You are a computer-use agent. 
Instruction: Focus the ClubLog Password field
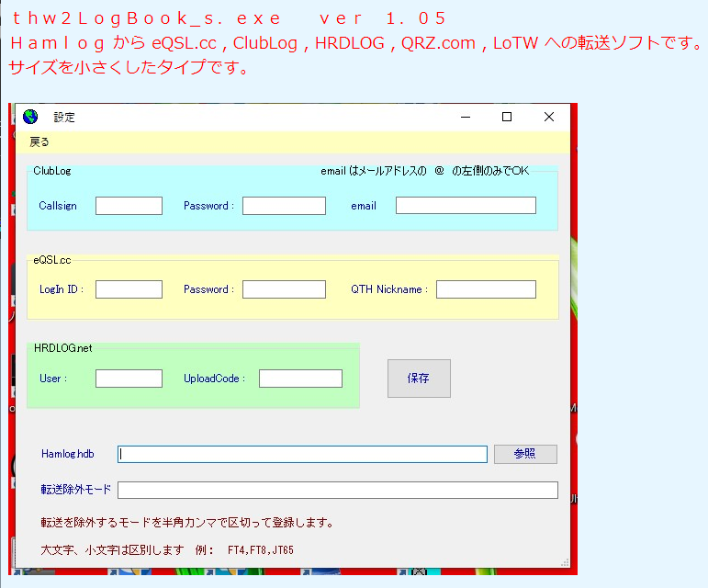click(x=284, y=206)
